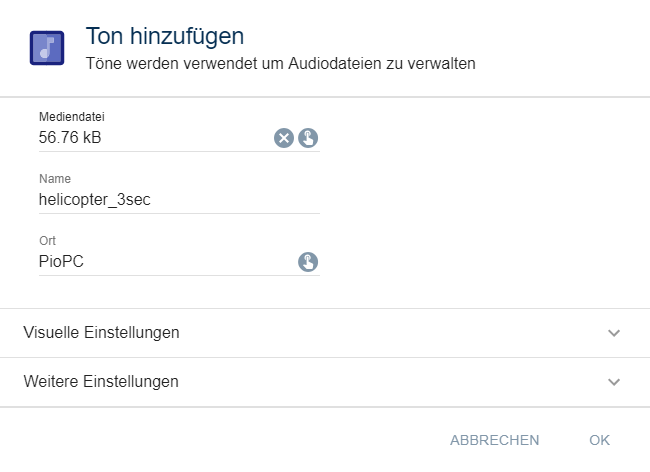The width and height of the screenshot is (650, 472).
Task: Click the Mediendatei field label
Action: pyautogui.click(x=72, y=117)
